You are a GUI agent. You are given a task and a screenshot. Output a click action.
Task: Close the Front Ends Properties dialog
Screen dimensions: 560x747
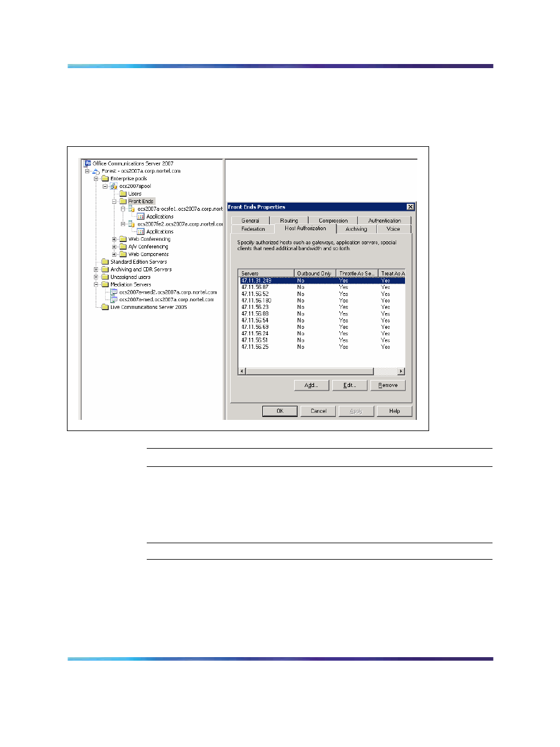[410, 207]
